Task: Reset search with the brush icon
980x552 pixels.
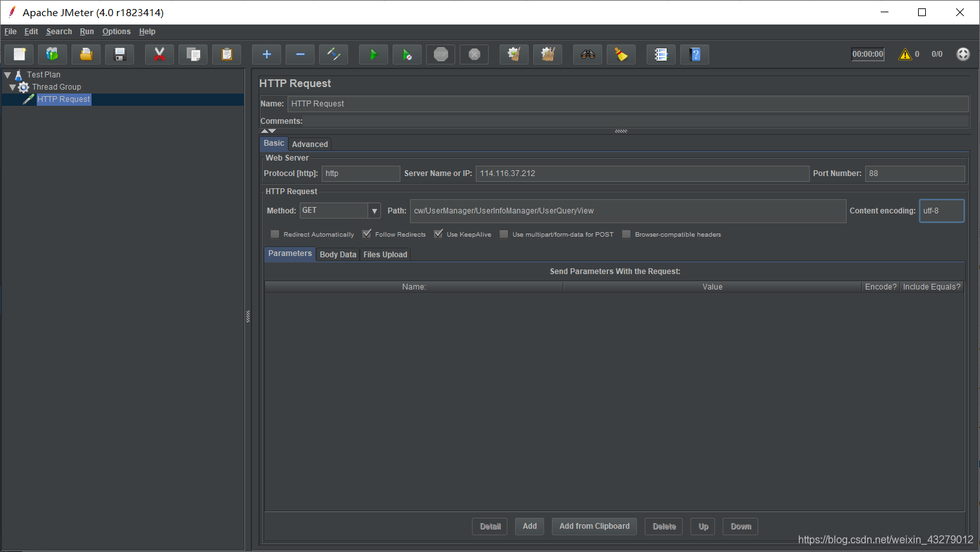Action: coord(622,54)
